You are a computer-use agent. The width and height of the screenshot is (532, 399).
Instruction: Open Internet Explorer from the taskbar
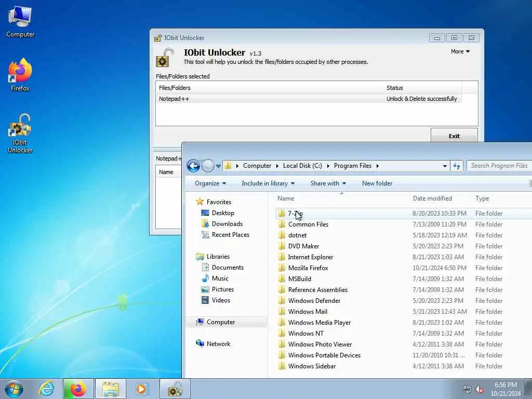pos(46,389)
